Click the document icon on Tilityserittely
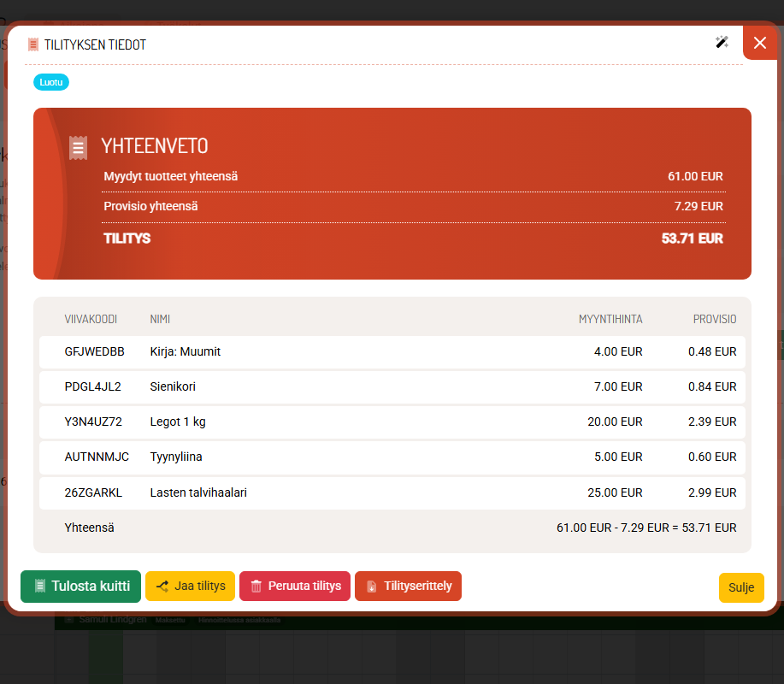This screenshot has height=684, width=784. (372, 586)
